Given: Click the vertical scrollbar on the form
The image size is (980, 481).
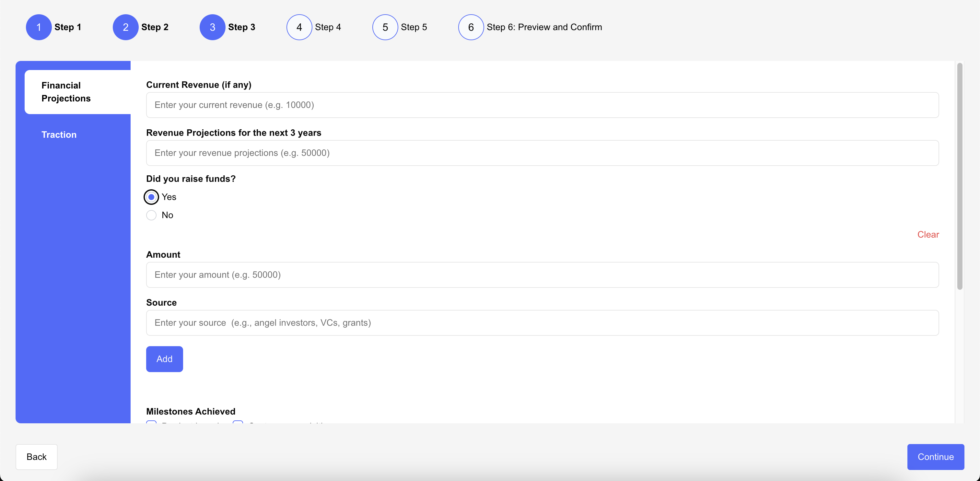Looking at the screenshot, I should pyautogui.click(x=960, y=175).
